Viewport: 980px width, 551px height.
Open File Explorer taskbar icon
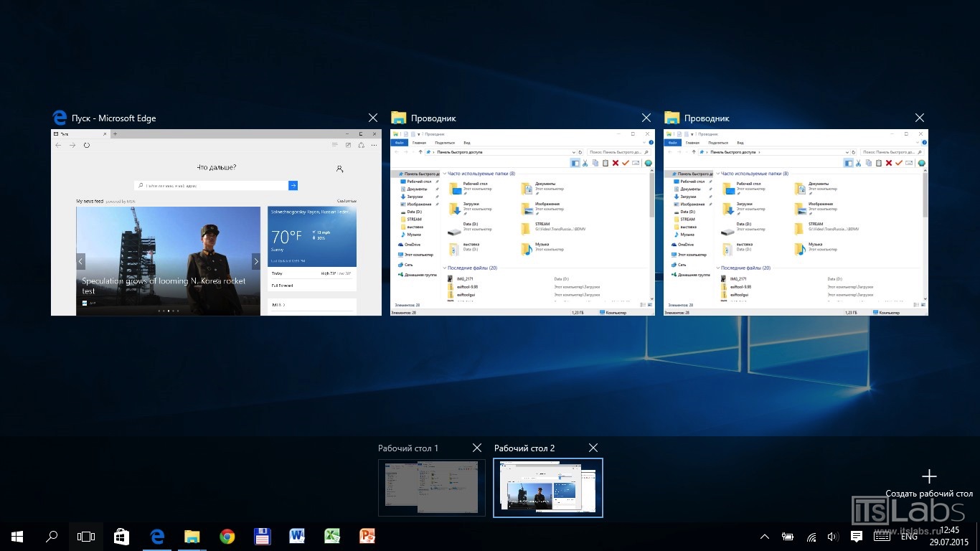click(192, 536)
